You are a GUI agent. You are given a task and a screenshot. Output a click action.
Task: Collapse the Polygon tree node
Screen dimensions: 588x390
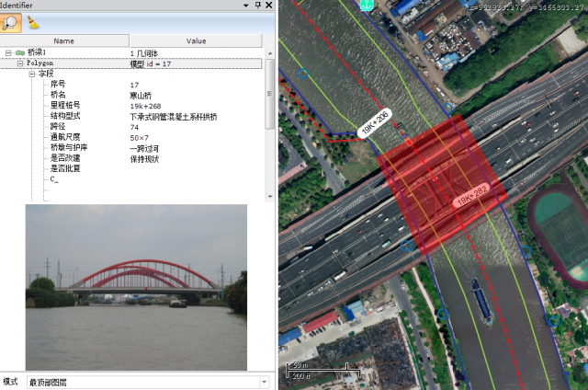pyautogui.click(x=19, y=63)
